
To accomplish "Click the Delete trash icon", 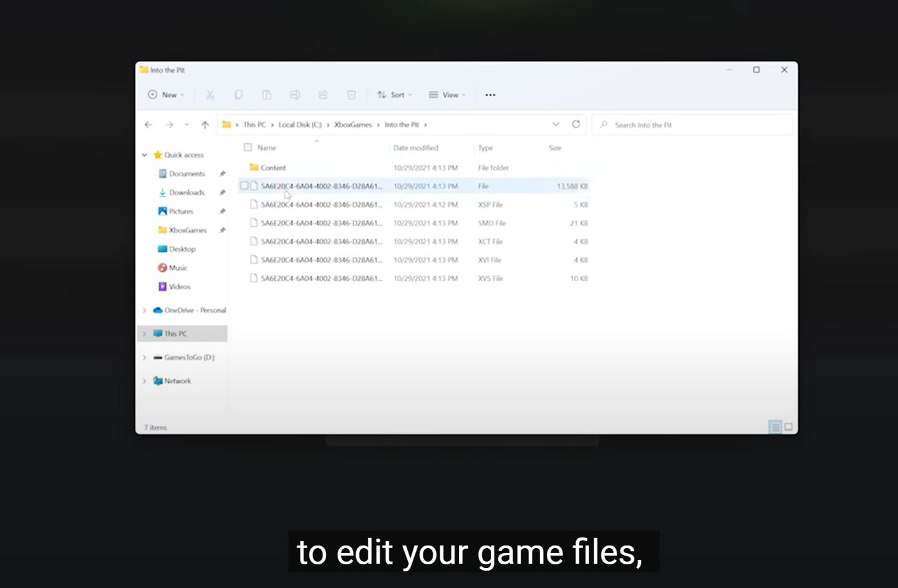I will [x=351, y=95].
